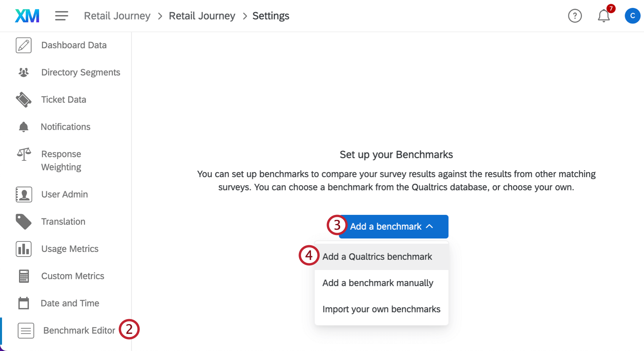The height and width of the screenshot is (351, 644).
Task: Open the help question mark icon
Action: (575, 16)
